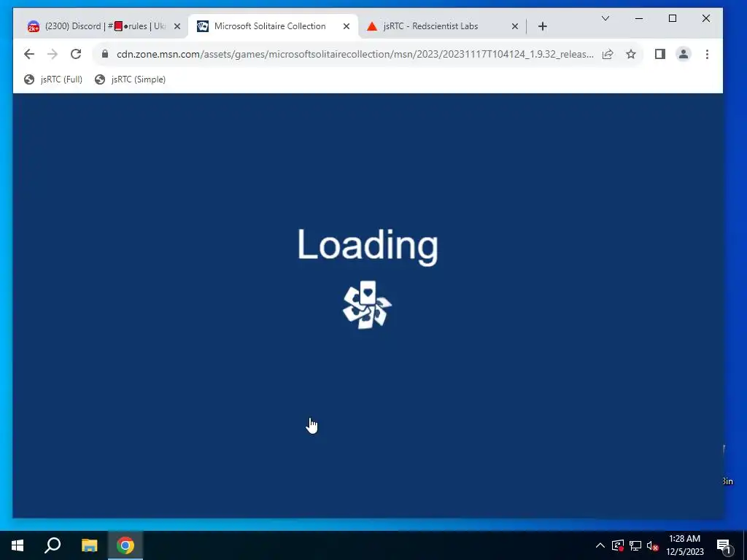747x560 pixels.
Task: View site information padlock icon
Action: coord(105,54)
